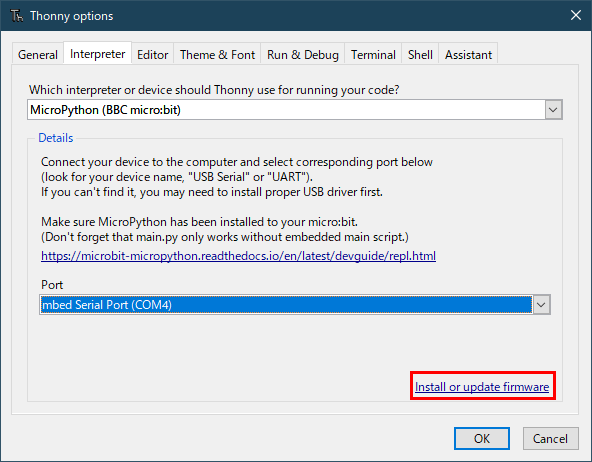Switch to Theme & Font tab
Screen dimensions: 592x462
point(217,55)
